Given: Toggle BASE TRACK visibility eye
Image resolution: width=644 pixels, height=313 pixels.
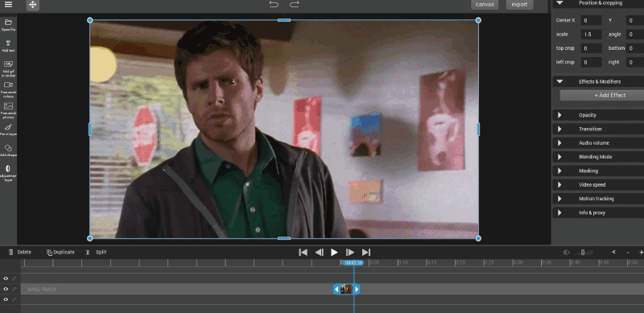Looking at the screenshot, I should [x=6, y=289].
